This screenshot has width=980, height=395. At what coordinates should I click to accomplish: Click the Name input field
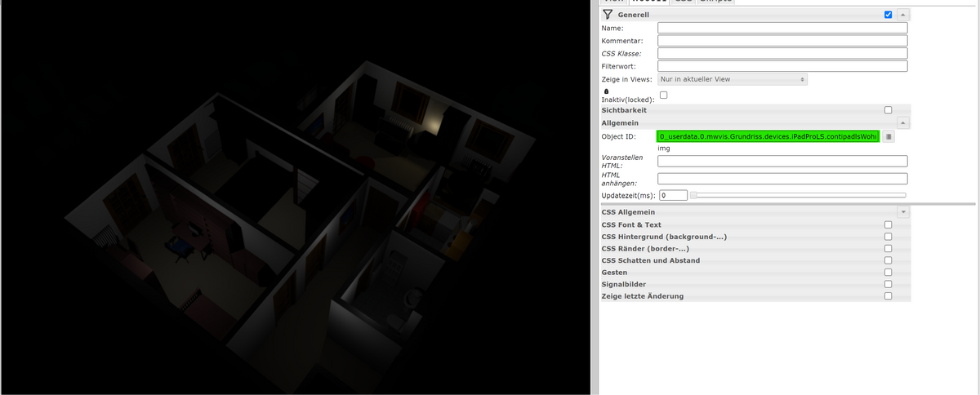782,28
